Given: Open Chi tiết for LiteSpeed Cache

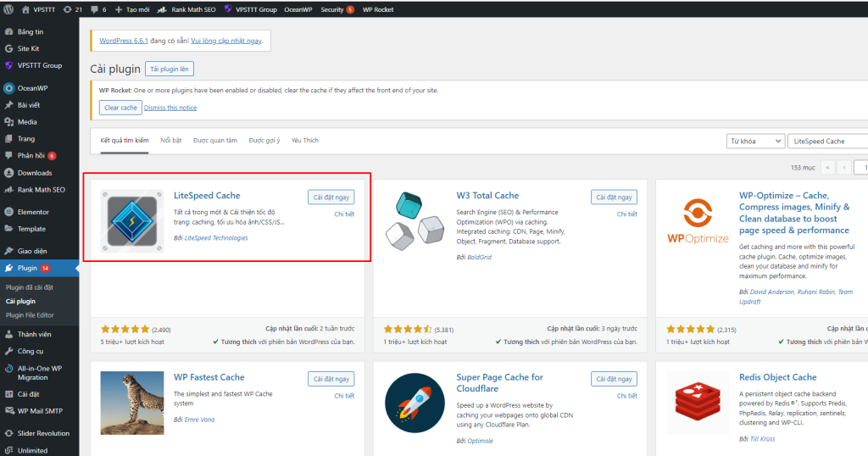Looking at the screenshot, I should (344, 214).
